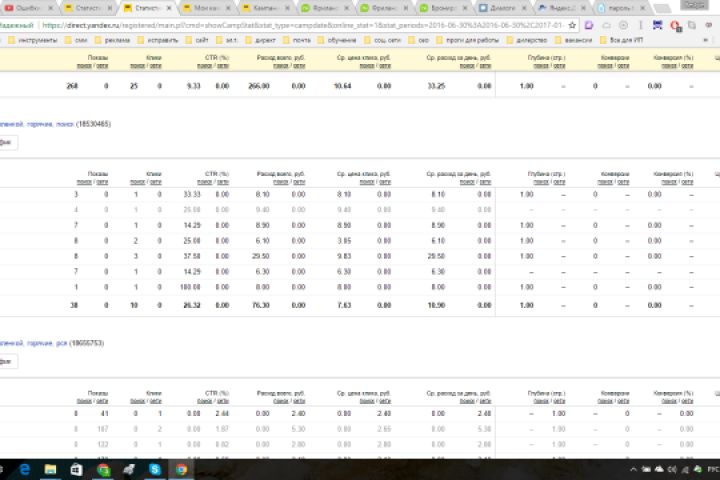Screen dimensions: 720x480
Task: Open Windows Store from the taskbar
Action: point(76,469)
